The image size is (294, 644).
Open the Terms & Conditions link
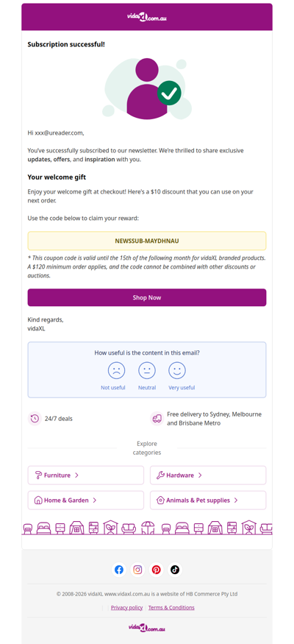[171, 607]
